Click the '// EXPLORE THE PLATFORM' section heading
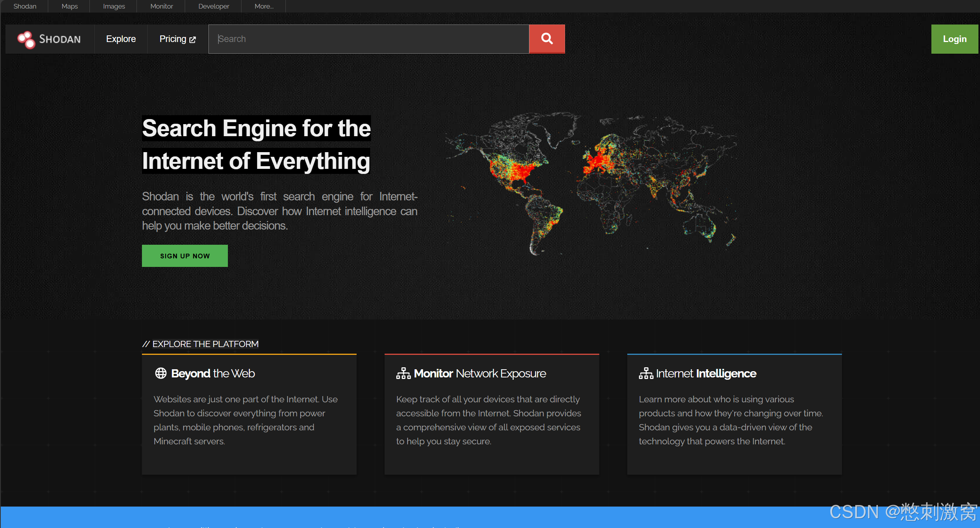 pos(200,344)
